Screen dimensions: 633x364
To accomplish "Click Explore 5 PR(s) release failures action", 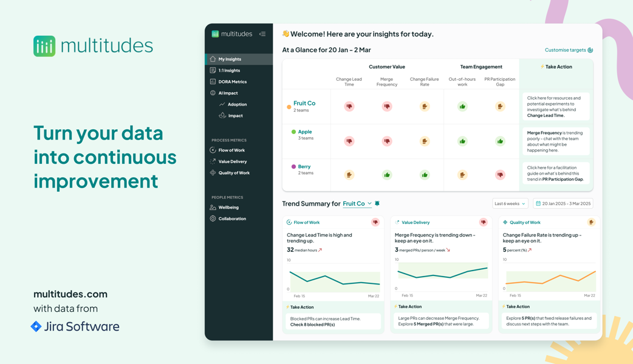I will click(x=549, y=322).
